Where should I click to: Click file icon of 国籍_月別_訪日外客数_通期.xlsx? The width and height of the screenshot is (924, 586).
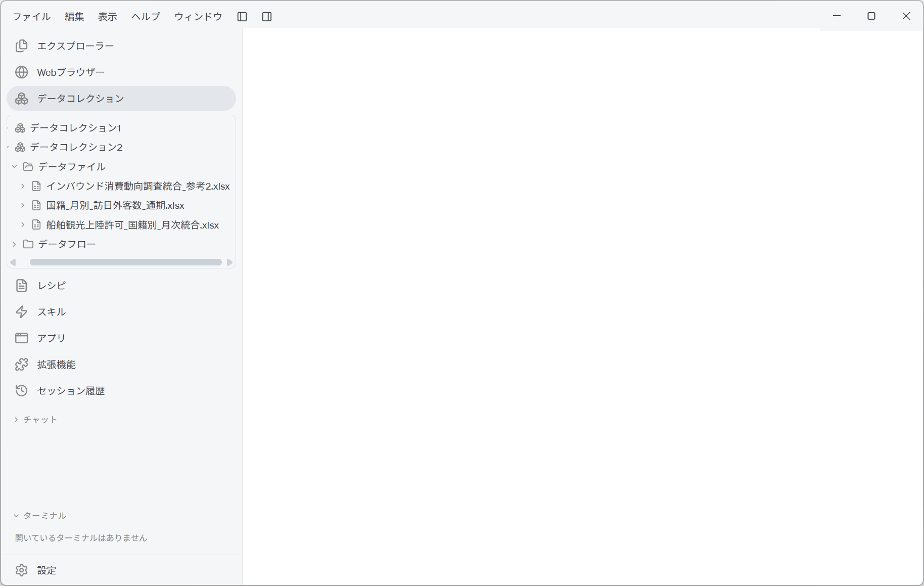pyautogui.click(x=36, y=205)
